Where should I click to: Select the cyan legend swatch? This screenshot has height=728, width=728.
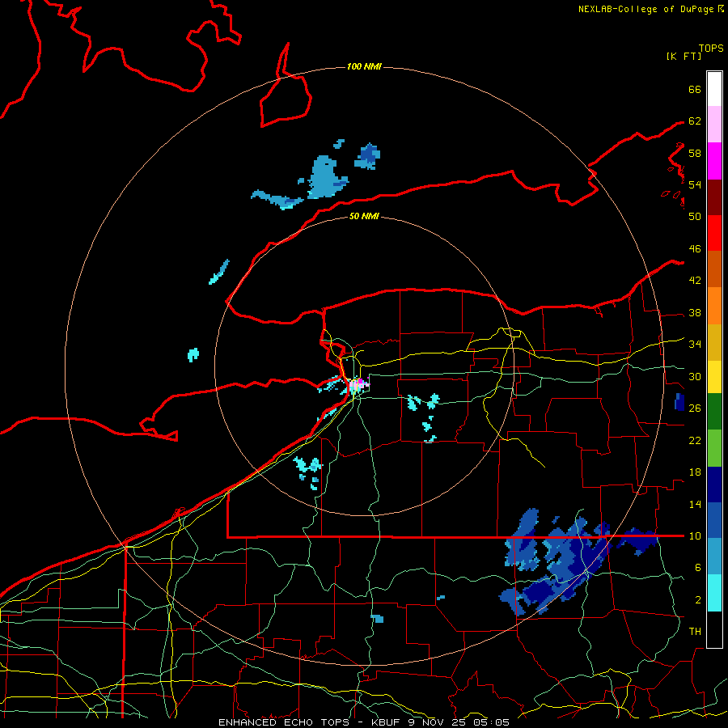pos(714,593)
